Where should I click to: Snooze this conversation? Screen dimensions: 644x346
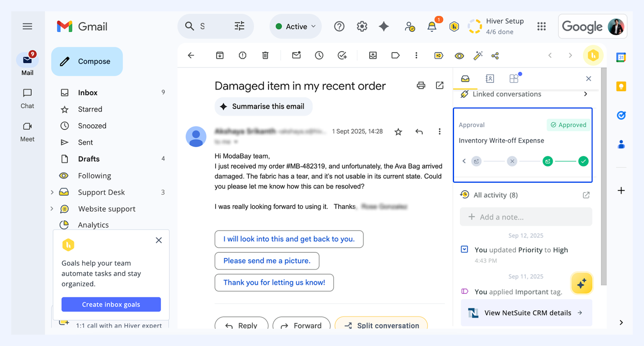click(319, 56)
